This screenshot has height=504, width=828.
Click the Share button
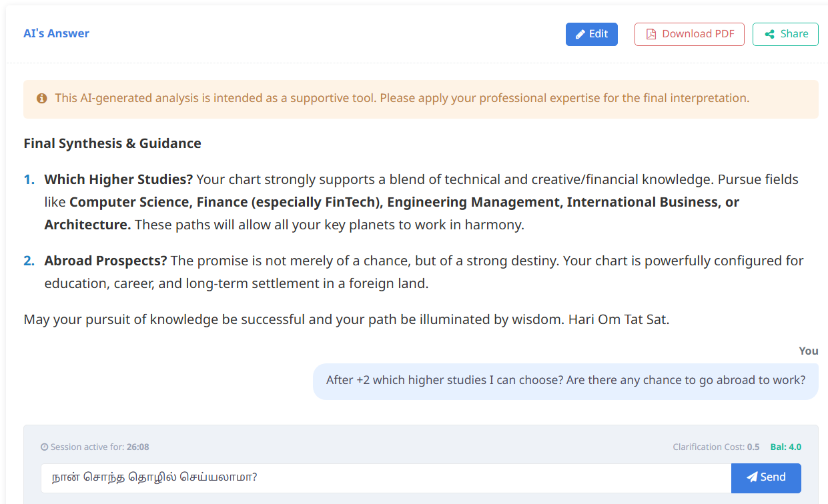[785, 34]
